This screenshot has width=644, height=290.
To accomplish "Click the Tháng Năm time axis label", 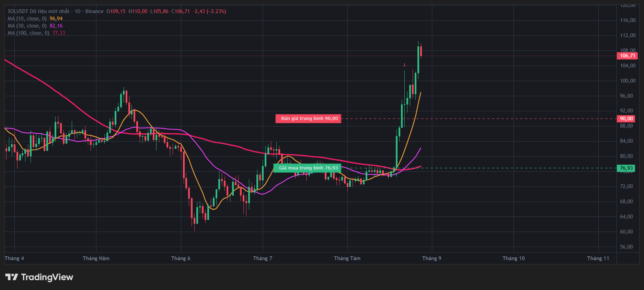I will coord(96,258).
